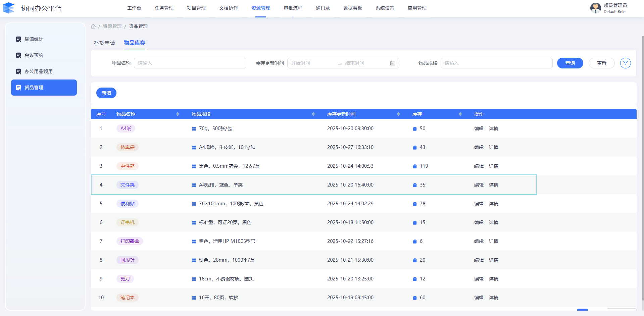Screen dimensions: 644x316
Task: Open 详情 for the A4纸 row
Action: tap(493, 128)
